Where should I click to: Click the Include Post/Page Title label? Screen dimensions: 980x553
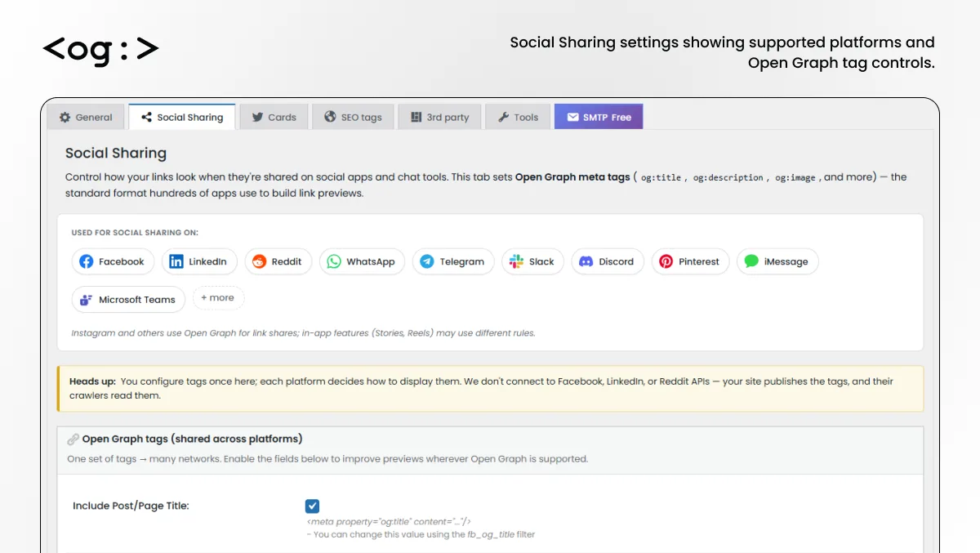[x=131, y=506]
